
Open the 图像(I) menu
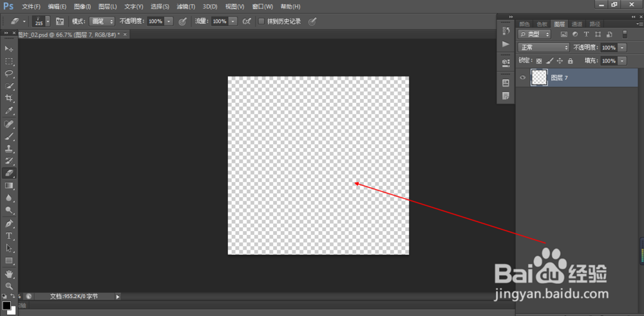pyautogui.click(x=82, y=6)
